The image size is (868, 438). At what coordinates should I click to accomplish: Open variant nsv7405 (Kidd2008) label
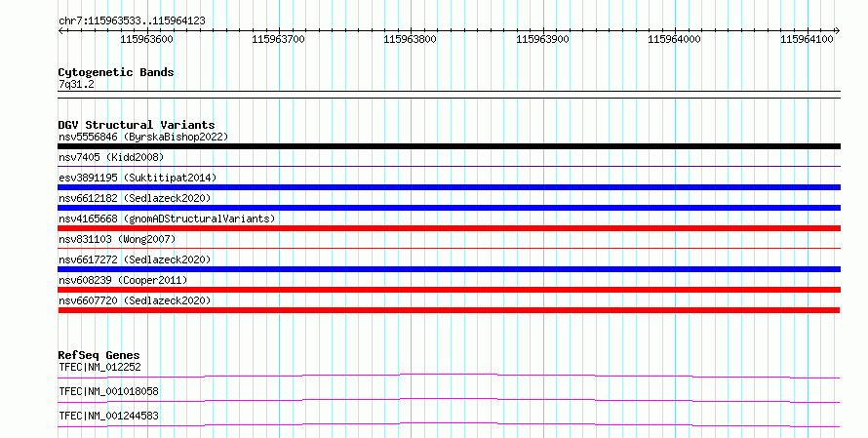[111, 157]
